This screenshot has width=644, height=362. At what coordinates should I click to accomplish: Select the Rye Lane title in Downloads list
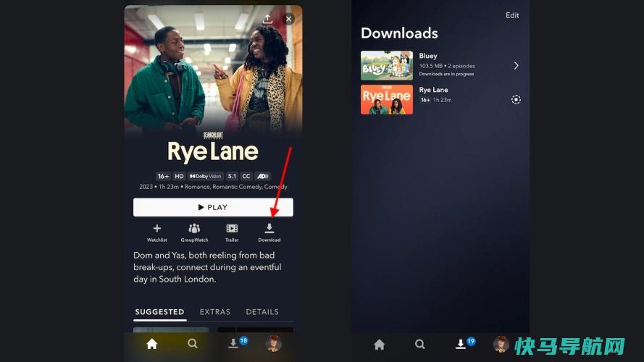[433, 90]
